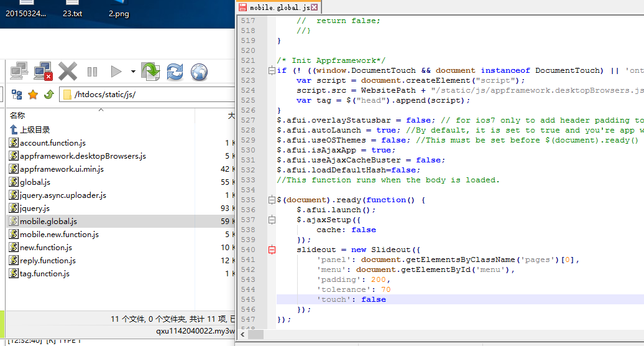This screenshot has width=644, height=346.
Task: Click the account.function.js script file icon
Action: [14, 143]
